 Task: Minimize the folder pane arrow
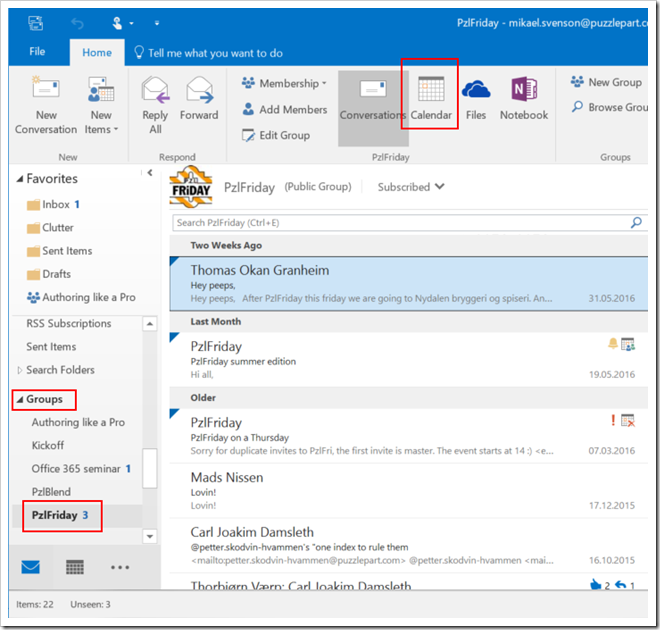point(150,173)
